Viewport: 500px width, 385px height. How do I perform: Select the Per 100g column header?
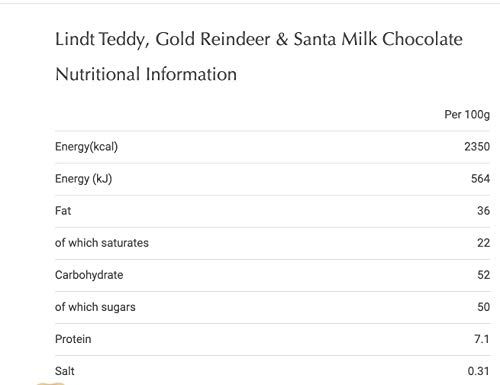pyautogui.click(x=467, y=115)
